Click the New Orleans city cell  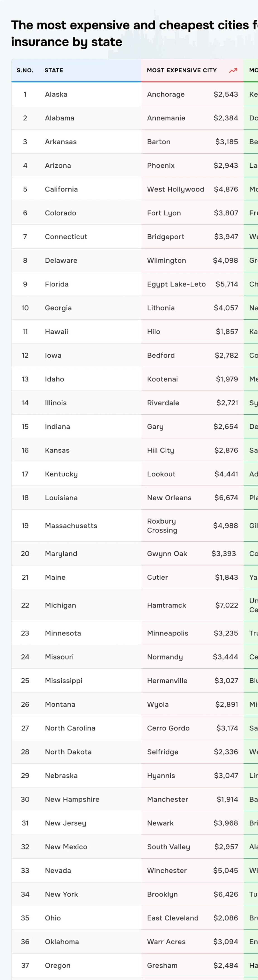(x=169, y=498)
